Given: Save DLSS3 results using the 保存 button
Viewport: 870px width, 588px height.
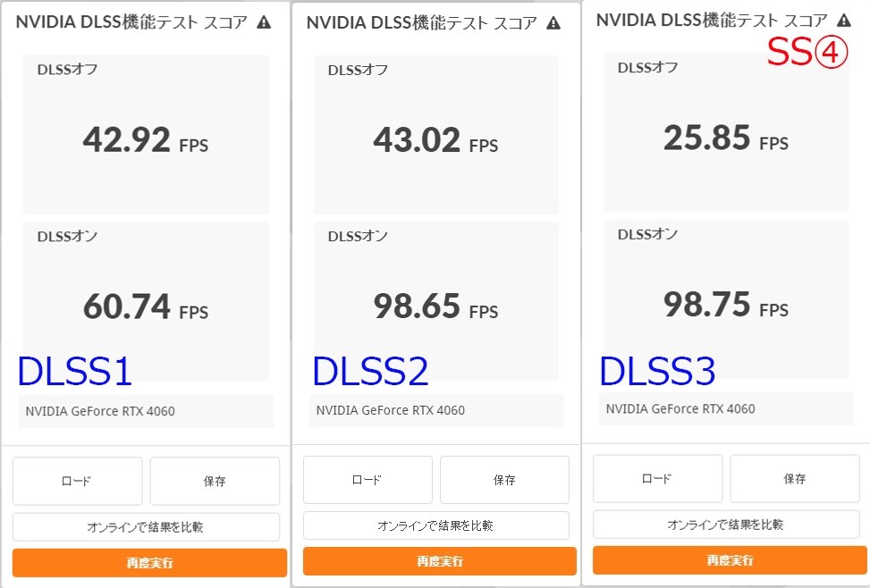Looking at the screenshot, I should click(x=794, y=478).
